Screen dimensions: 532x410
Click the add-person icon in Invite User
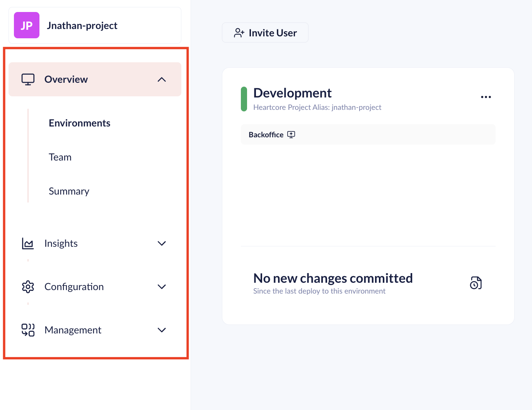(239, 33)
